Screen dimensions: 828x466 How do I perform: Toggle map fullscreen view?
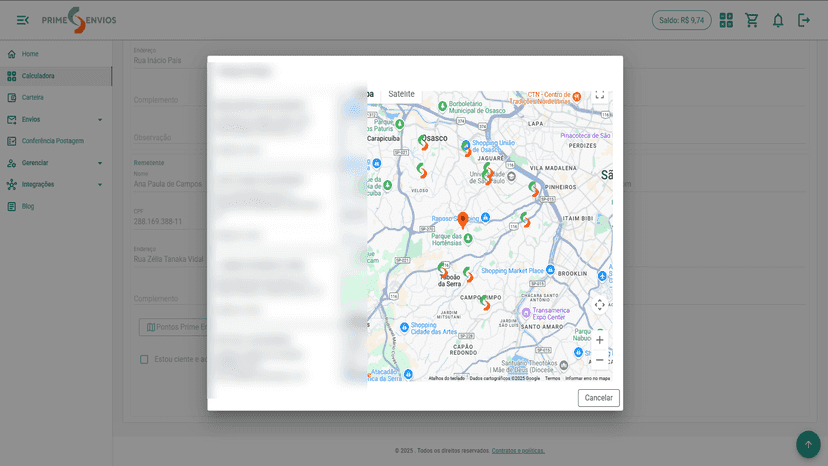(600, 95)
